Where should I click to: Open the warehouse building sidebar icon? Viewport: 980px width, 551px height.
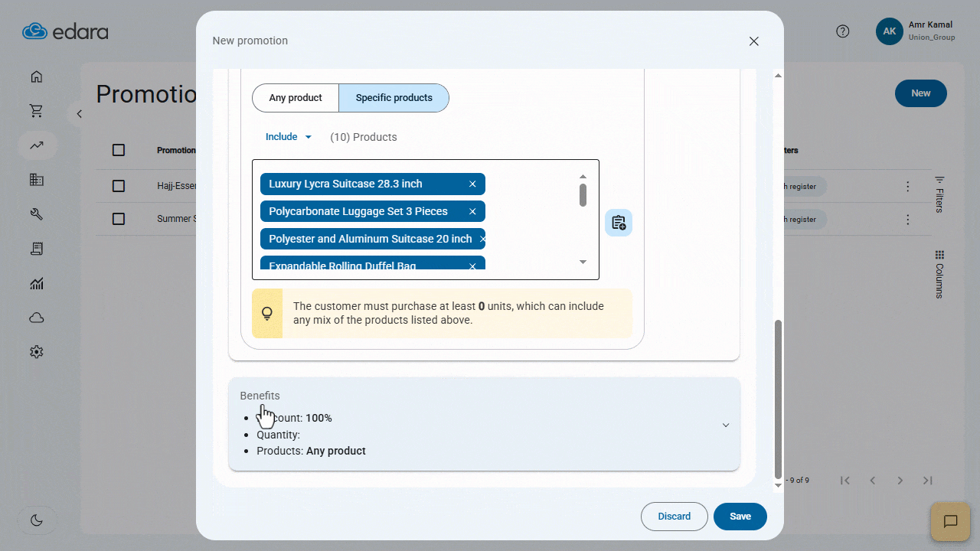coord(36,180)
